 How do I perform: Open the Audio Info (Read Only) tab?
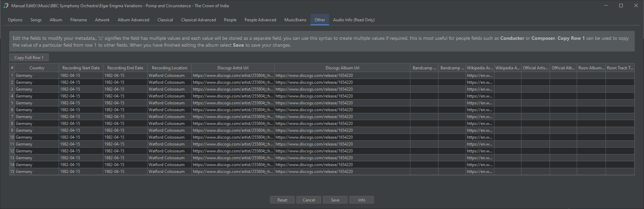pos(354,20)
